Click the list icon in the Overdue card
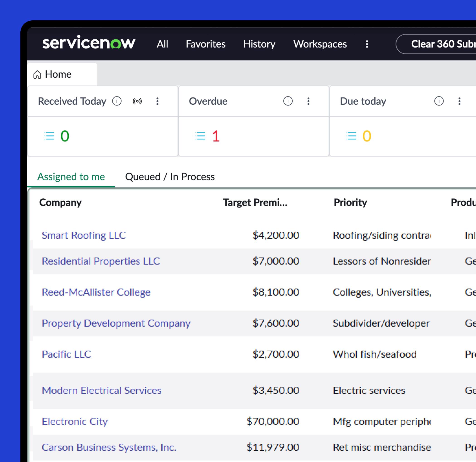Viewport: 476px width, 462px height. tap(200, 136)
